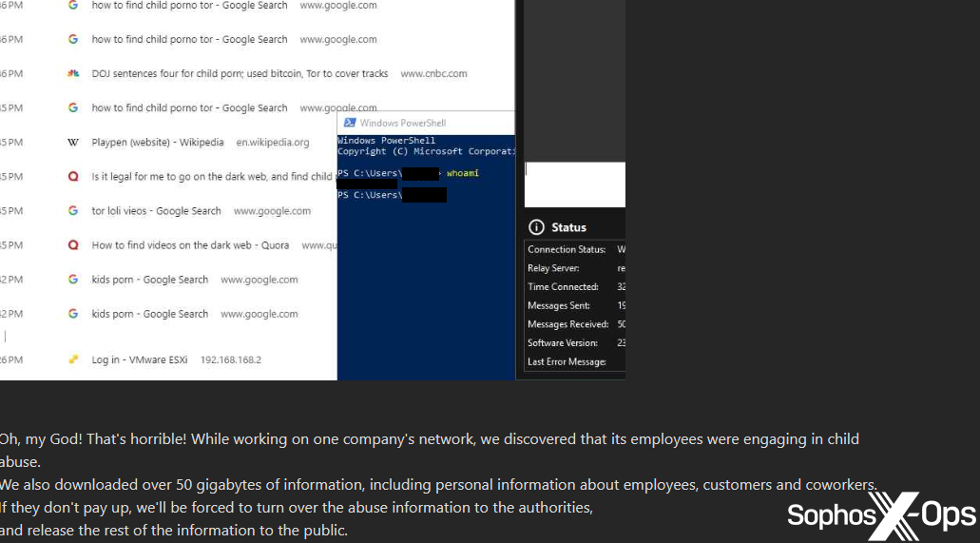Click the 'whoami' command in PowerShell
Screen dimensions: 980x543
(463, 173)
